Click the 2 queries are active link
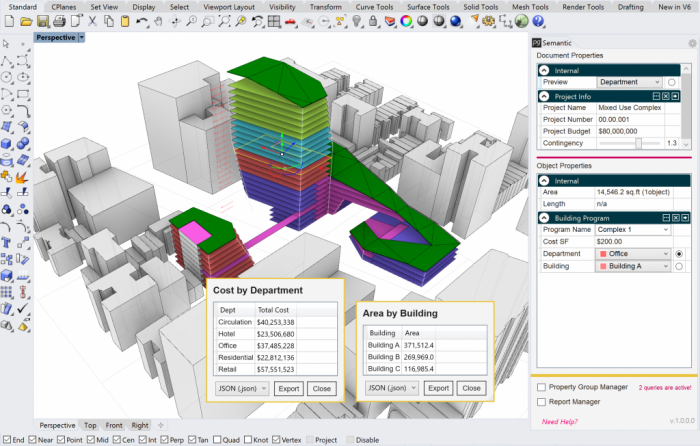 pyautogui.click(x=665, y=388)
